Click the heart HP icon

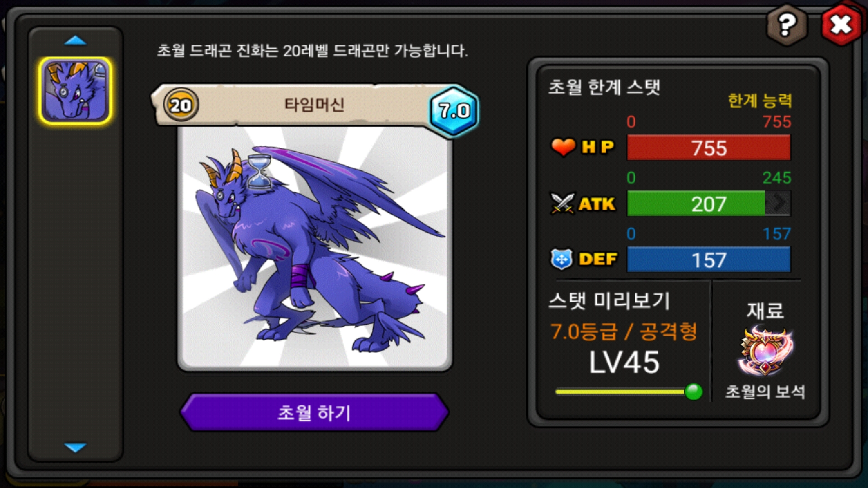pyautogui.click(x=563, y=147)
